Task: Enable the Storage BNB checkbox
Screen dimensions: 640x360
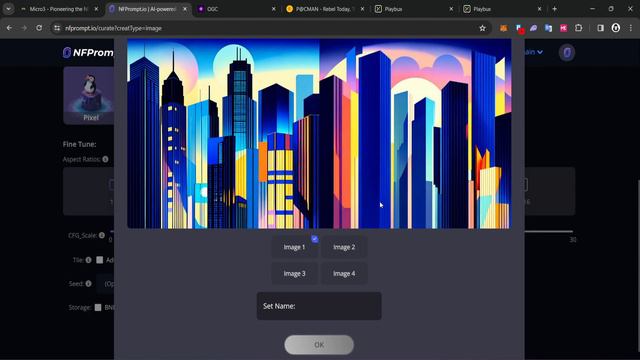Action: click(x=98, y=307)
